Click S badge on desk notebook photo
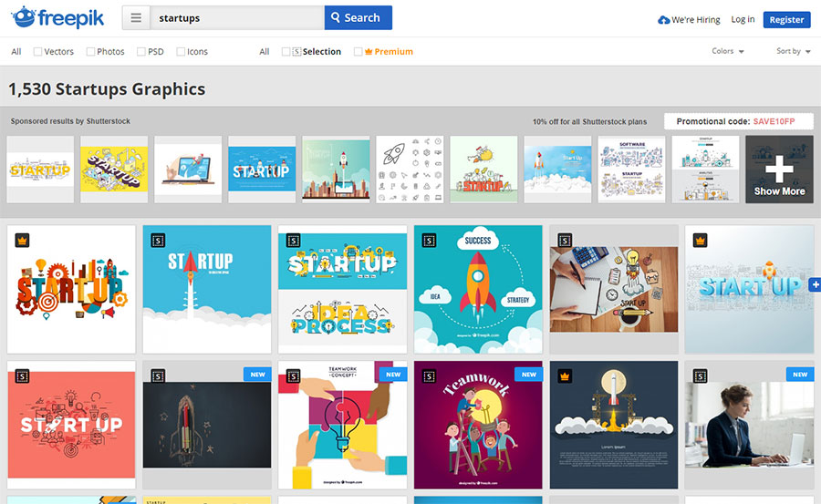 pos(565,241)
